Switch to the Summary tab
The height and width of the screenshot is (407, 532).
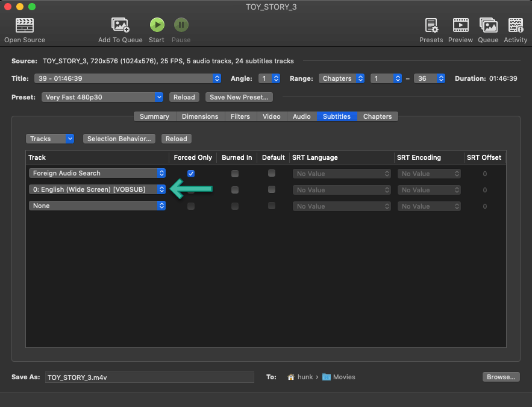coord(154,116)
